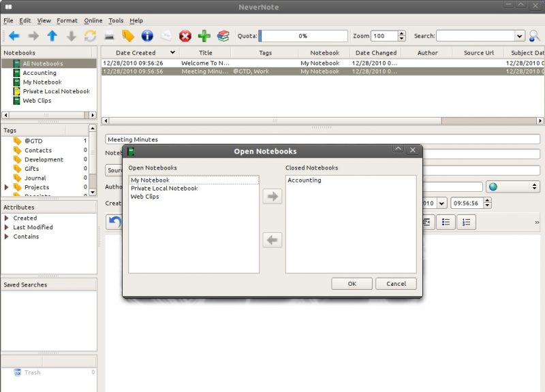Click the grey forward arrow toolbar icon
Image resolution: width=545 pixels, height=392 pixels.
33,36
